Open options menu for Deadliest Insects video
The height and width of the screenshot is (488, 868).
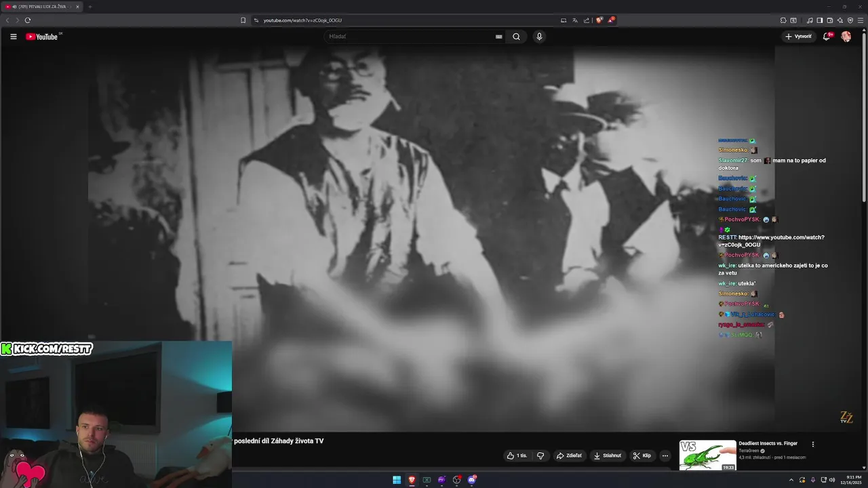click(x=813, y=445)
